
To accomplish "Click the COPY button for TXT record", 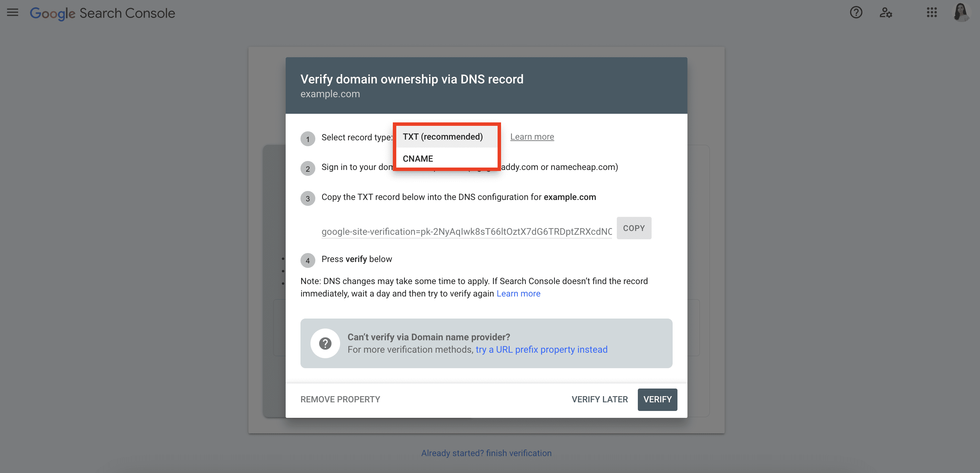I will click(634, 228).
